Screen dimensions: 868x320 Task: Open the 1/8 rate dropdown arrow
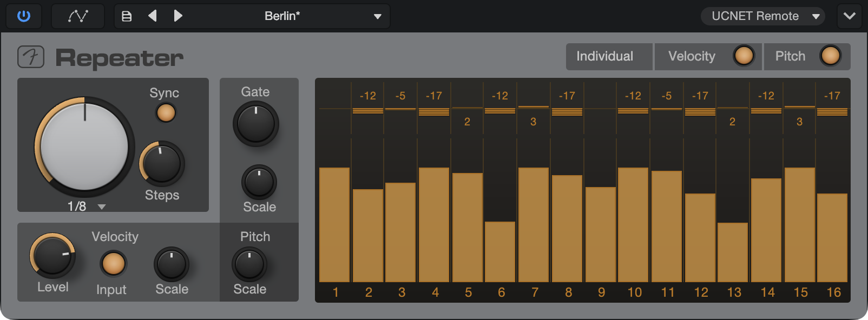tap(102, 206)
